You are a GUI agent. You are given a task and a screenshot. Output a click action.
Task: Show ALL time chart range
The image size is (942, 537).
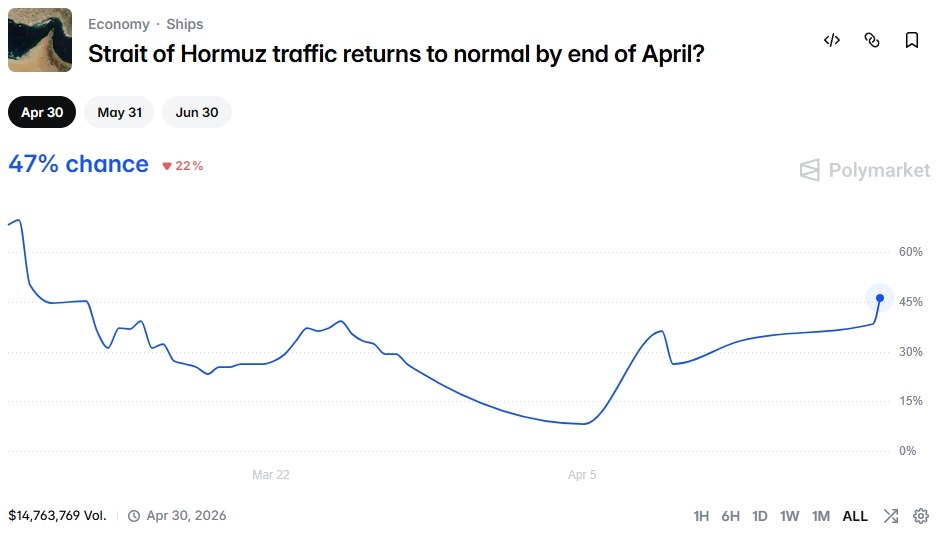pyautogui.click(x=855, y=516)
